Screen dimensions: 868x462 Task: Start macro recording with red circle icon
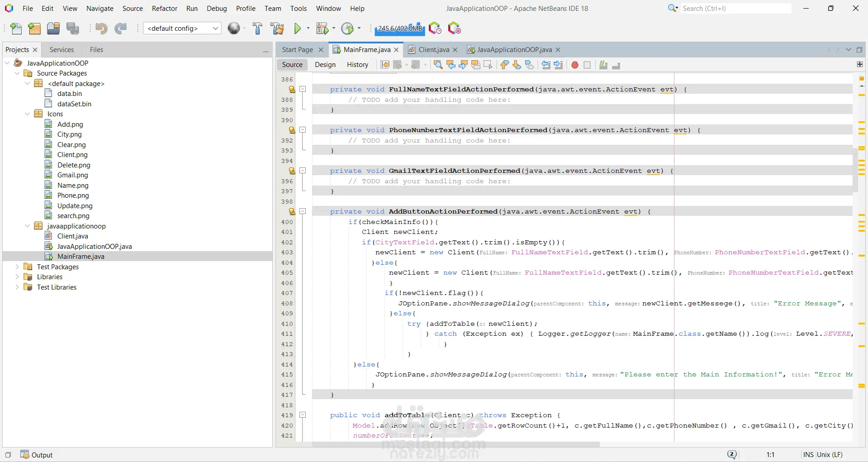click(574, 65)
